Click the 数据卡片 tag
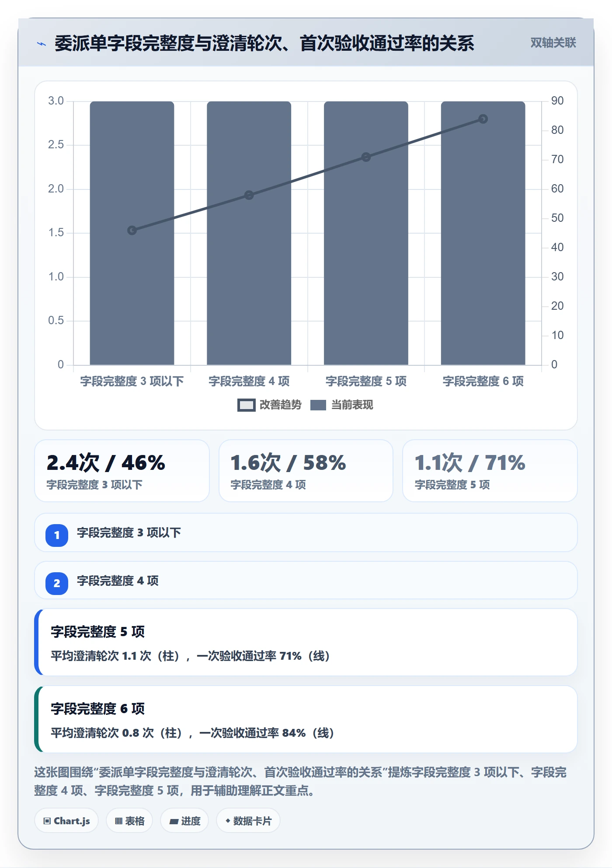The width and height of the screenshot is (612, 868). [248, 821]
